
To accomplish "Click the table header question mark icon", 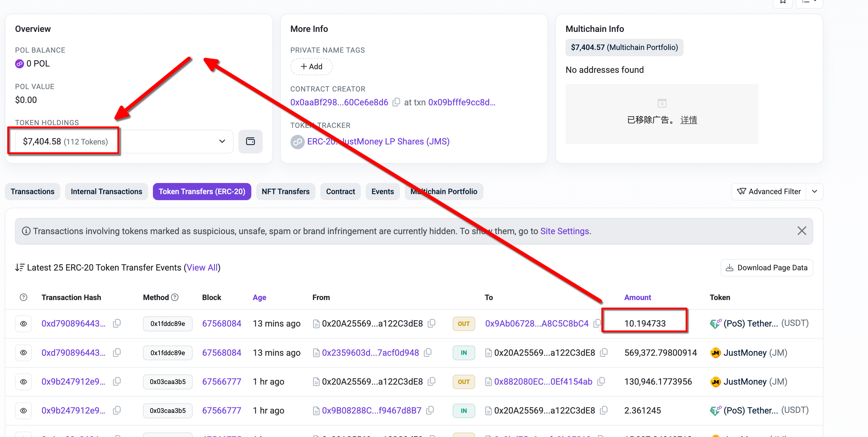I will click(23, 297).
